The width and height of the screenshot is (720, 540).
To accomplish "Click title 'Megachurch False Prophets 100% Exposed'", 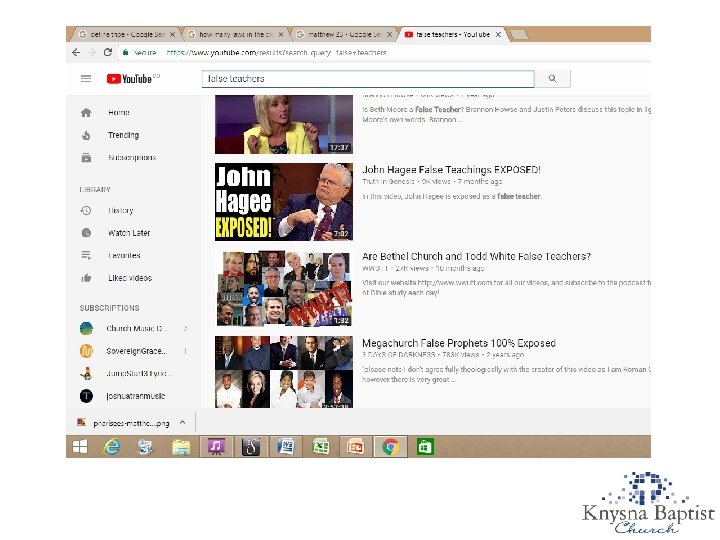I will click(x=459, y=343).
